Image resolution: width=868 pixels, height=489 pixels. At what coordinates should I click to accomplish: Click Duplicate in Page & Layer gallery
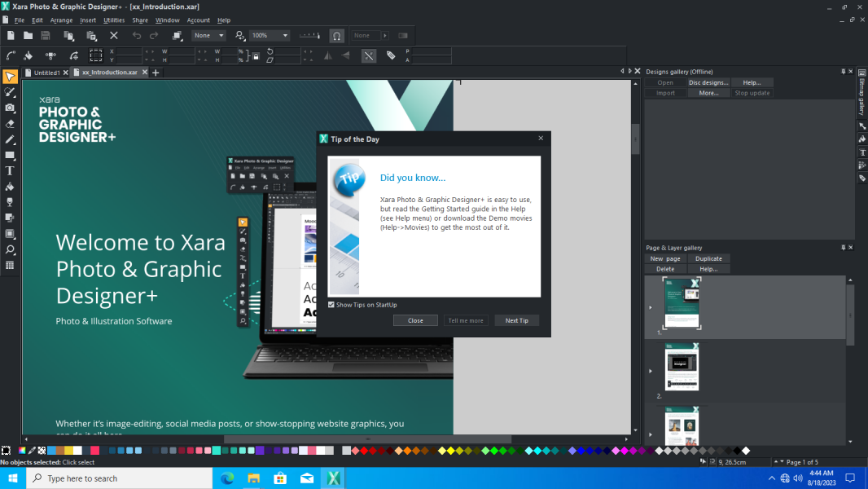[x=708, y=258]
